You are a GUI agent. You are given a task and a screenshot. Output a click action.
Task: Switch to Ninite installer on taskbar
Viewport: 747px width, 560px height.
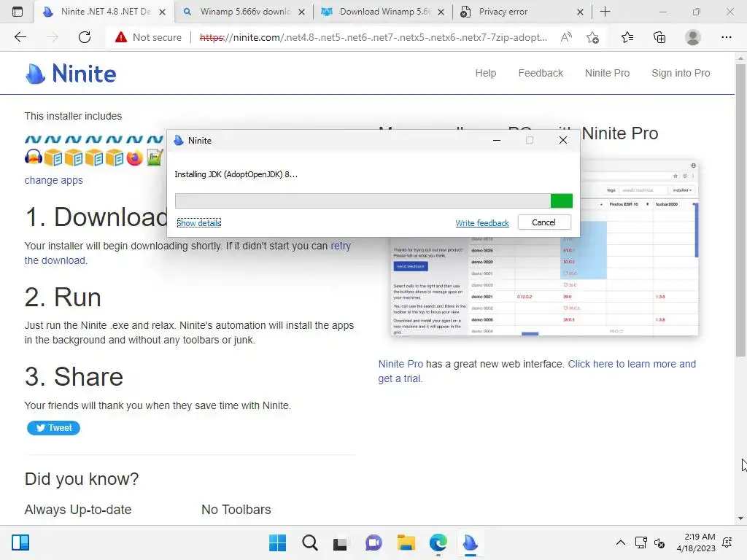pyautogui.click(x=471, y=542)
